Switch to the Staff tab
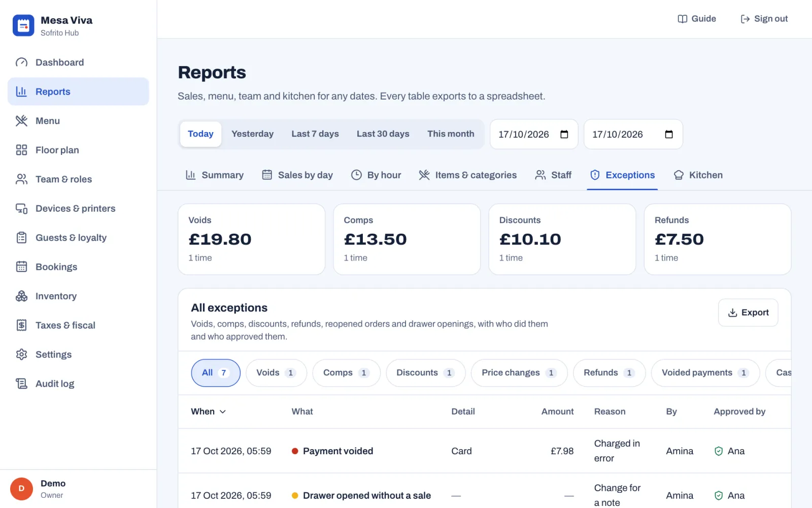The image size is (812, 508). click(x=553, y=175)
